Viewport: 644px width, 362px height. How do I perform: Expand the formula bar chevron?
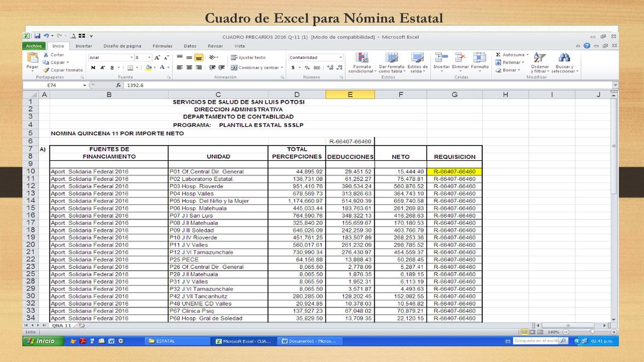click(615, 85)
